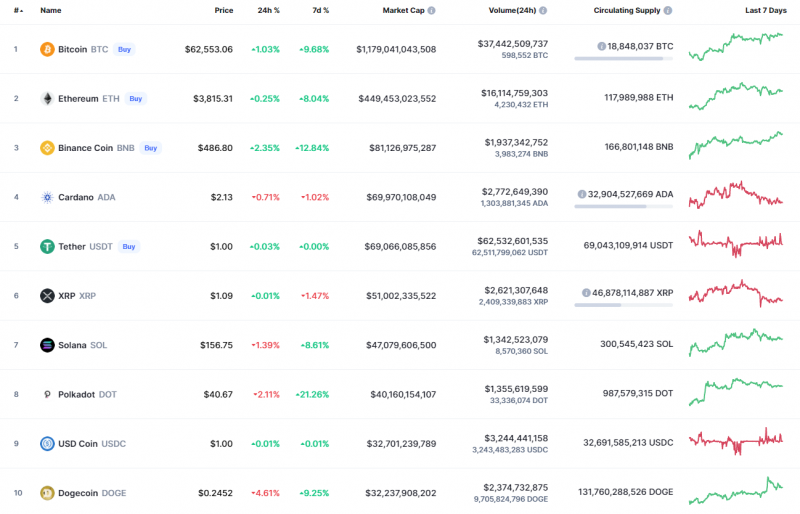Click the Buy button for Bitcoin

coord(124,50)
